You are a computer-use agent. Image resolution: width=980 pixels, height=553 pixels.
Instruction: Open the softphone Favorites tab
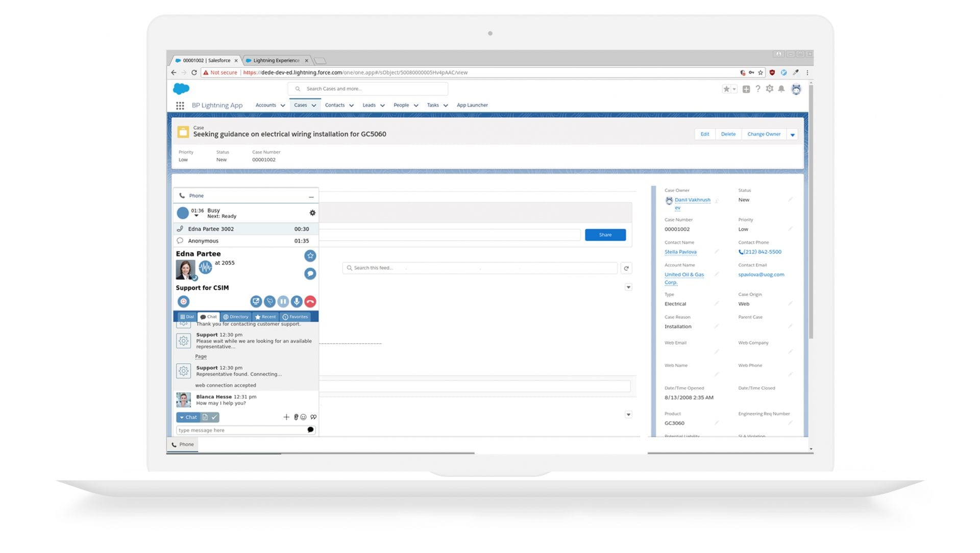coord(296,317)
